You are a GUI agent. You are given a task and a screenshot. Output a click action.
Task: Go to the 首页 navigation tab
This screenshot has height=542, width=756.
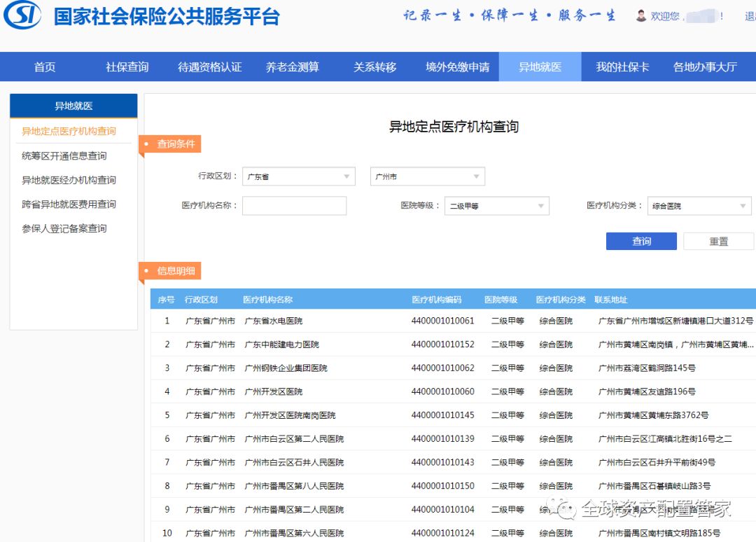click(45, 67)
